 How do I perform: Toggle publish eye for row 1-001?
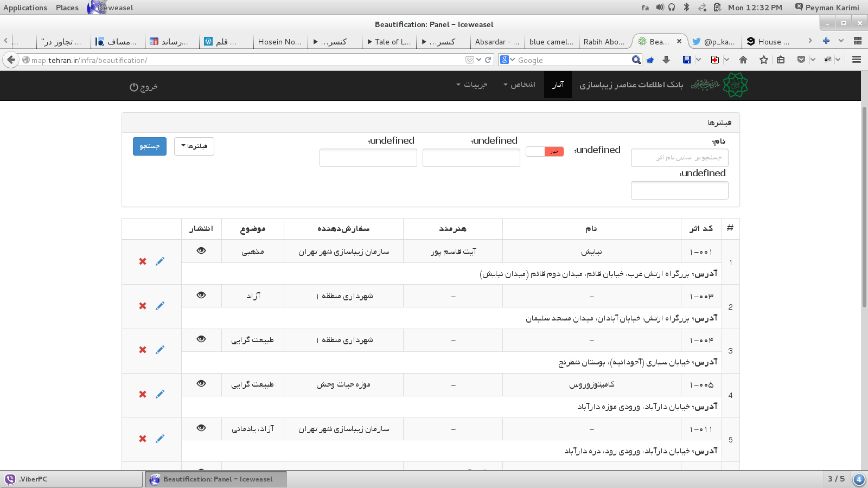(x=201, y=251)
